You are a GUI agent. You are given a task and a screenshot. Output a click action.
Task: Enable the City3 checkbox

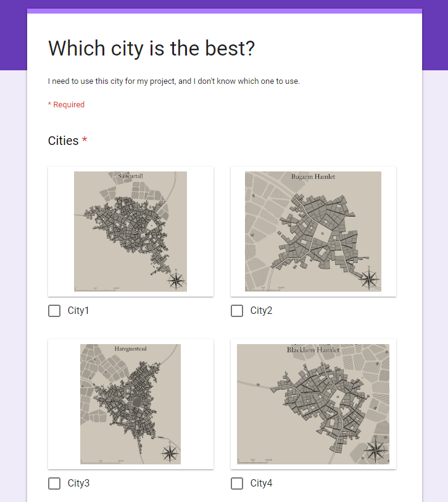click(54, 483)
